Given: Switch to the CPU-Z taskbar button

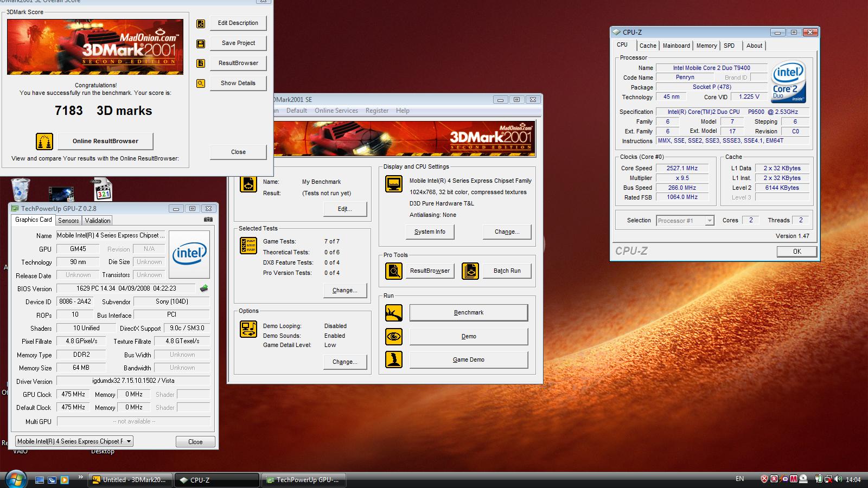Looking at the screenshot, I should click(218, 480).
